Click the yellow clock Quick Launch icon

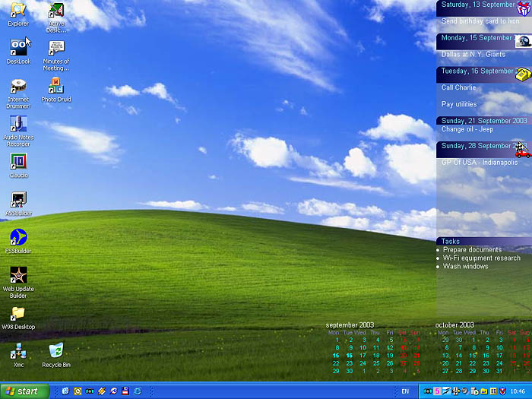[x=78, y=391]
